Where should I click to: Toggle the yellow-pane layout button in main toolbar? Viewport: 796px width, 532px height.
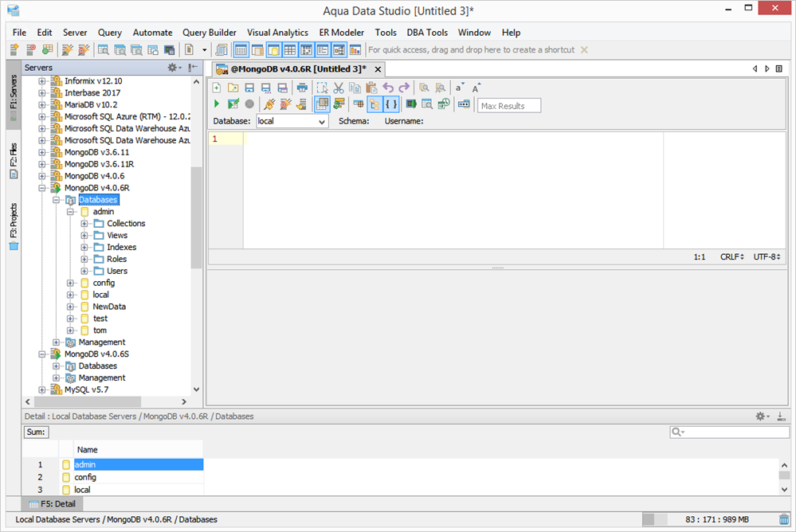(273, 49)
